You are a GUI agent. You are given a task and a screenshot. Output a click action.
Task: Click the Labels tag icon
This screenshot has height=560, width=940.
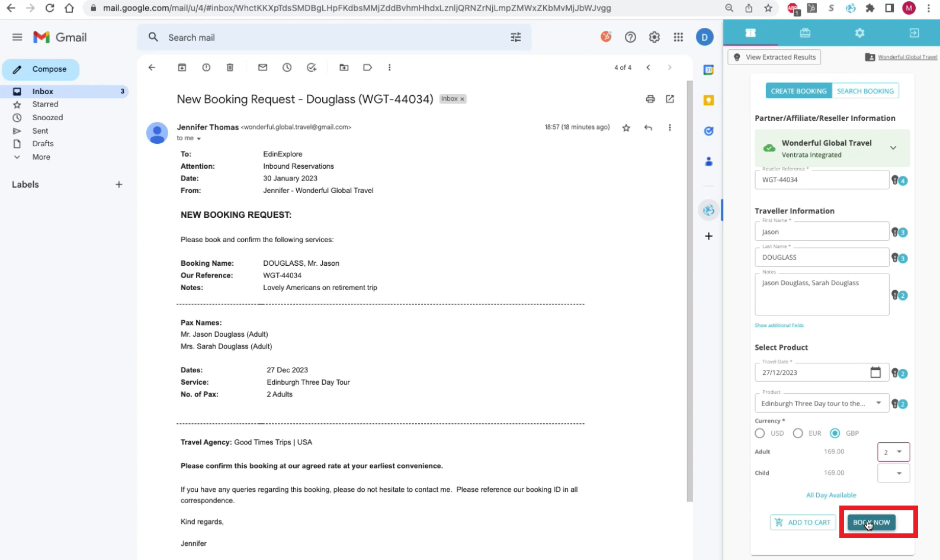pyautogui.click(x=368, y=67)
